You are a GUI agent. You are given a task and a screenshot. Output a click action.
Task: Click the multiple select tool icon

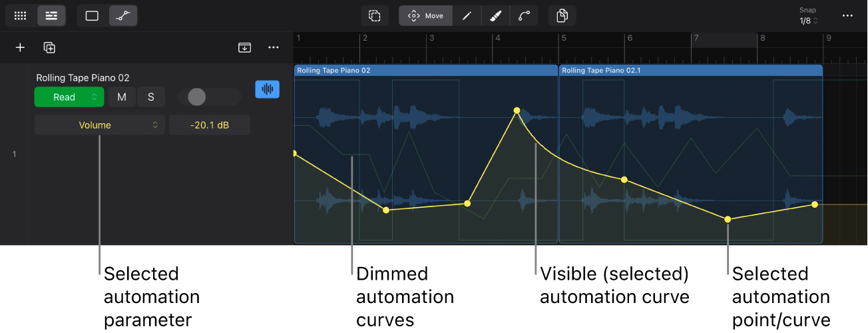point(375,15)
